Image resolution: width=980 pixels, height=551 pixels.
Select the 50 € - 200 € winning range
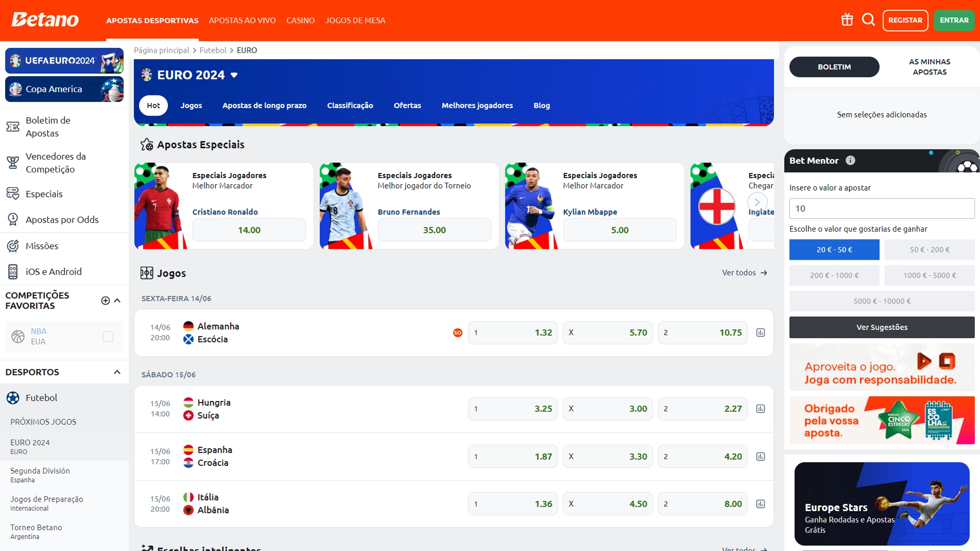click(929, 249)
